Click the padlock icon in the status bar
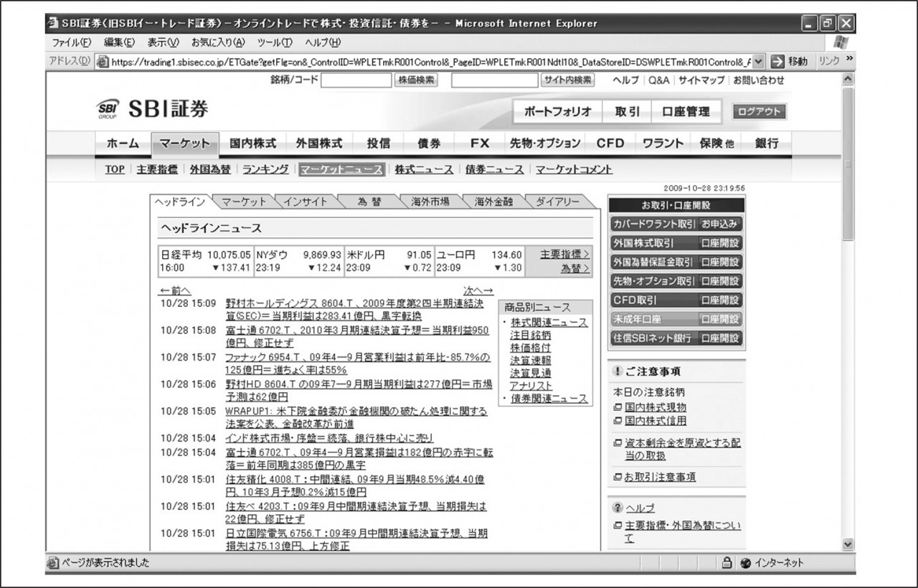Viewport: 918px width, 588px height. coord(727,563)
